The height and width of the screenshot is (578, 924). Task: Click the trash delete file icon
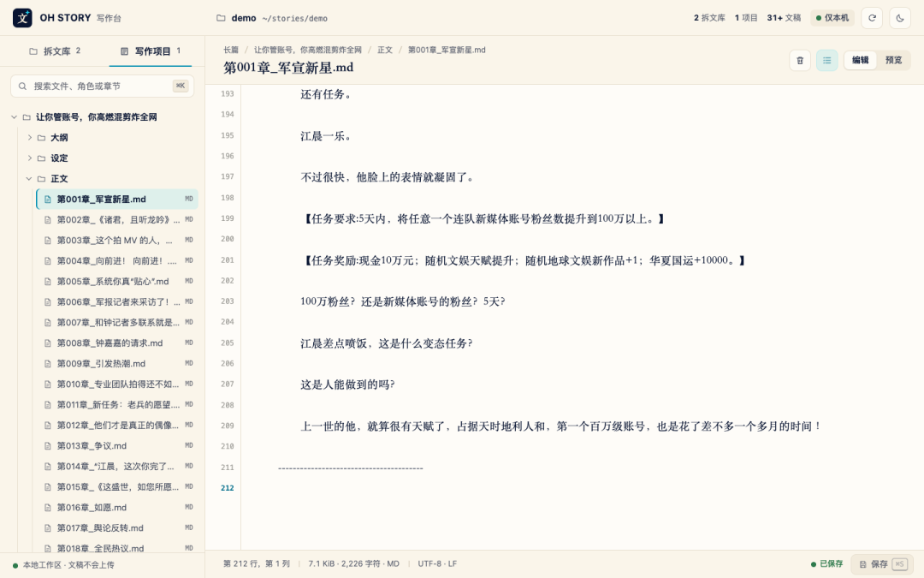tap(800, 60)
